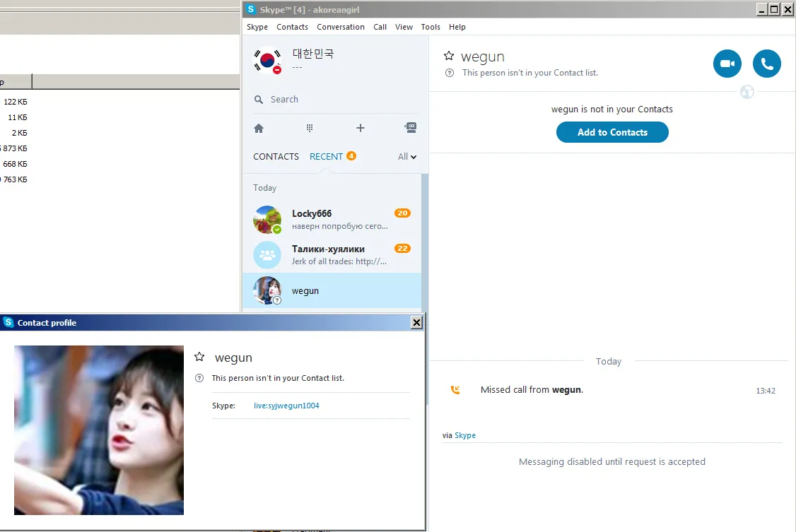
Task: Toggle favorite star in Contact profile window
Action: point(199,357)
